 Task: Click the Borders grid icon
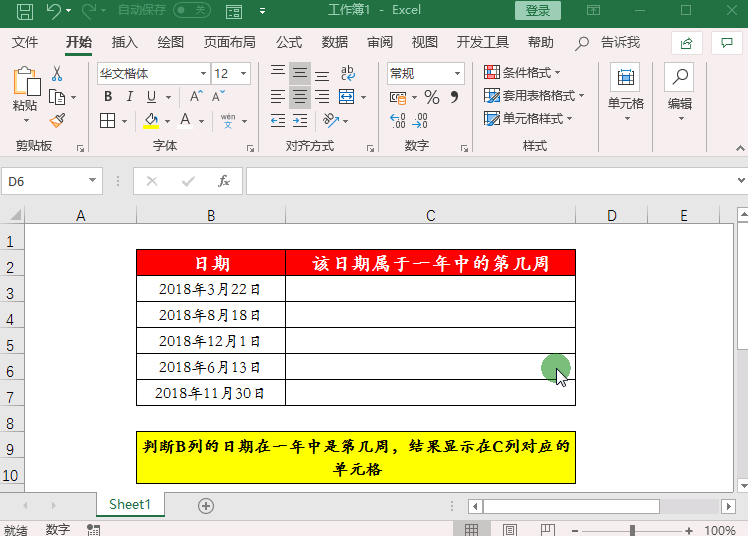coord(107,121)
